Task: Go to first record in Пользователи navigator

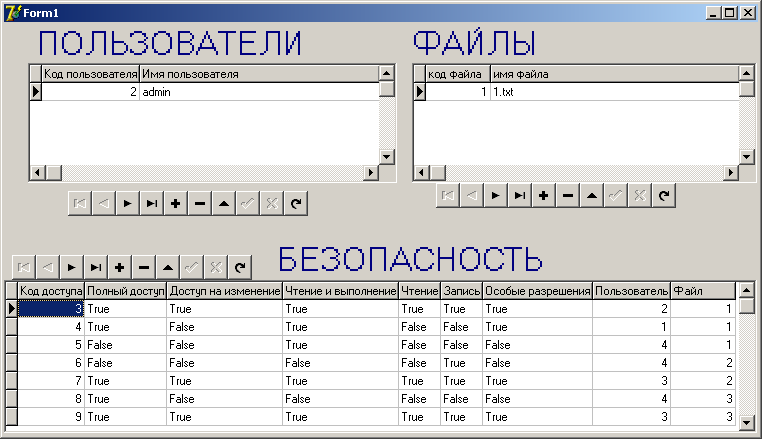Action: [80, 203]
